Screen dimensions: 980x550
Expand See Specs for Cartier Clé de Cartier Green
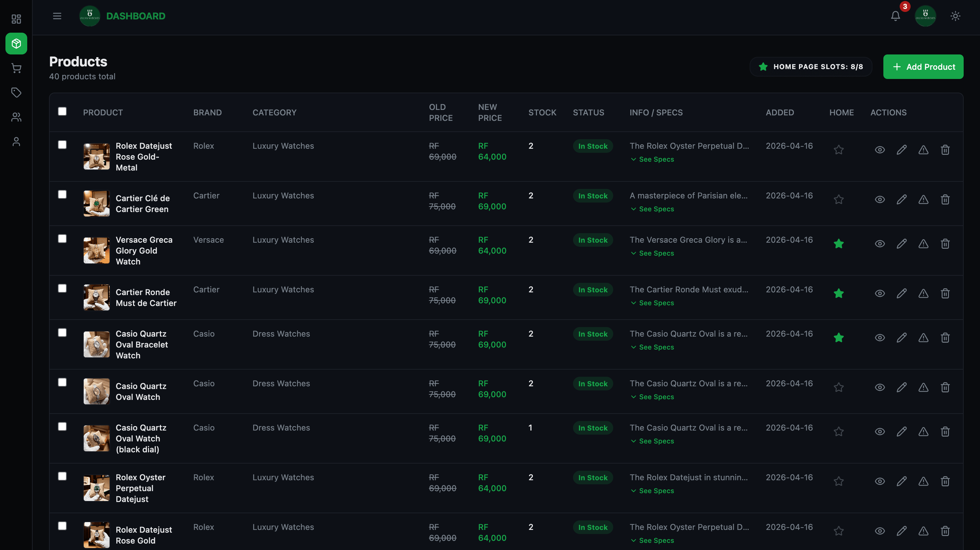[x=652, y=209]
